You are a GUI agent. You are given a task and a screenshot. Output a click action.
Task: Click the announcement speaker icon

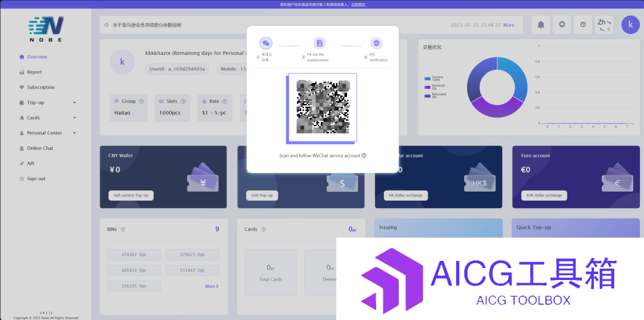coord(106,25)
